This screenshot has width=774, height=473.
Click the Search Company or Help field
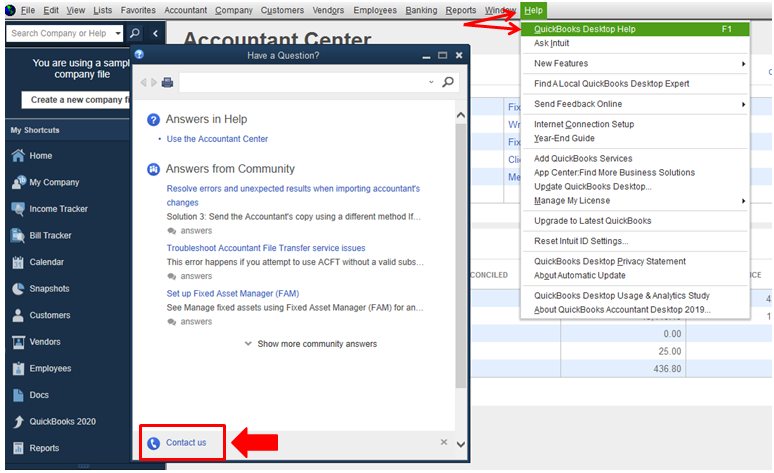tap(59, 33)
